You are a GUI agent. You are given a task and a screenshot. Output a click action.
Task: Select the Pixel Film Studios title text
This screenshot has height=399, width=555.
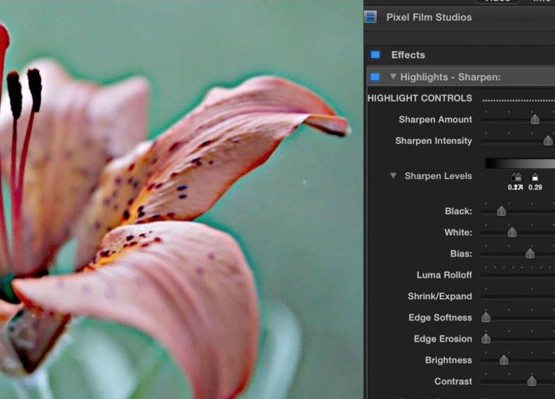(429, 17)
